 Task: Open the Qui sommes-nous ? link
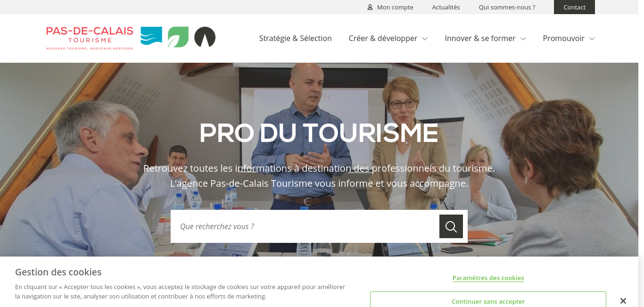click(x=507, y=7)
